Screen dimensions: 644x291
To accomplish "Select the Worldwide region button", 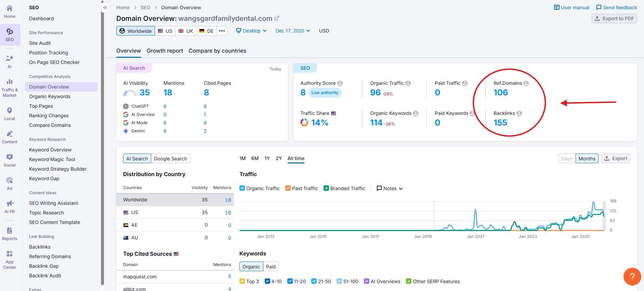I will (x=135, y=31).
